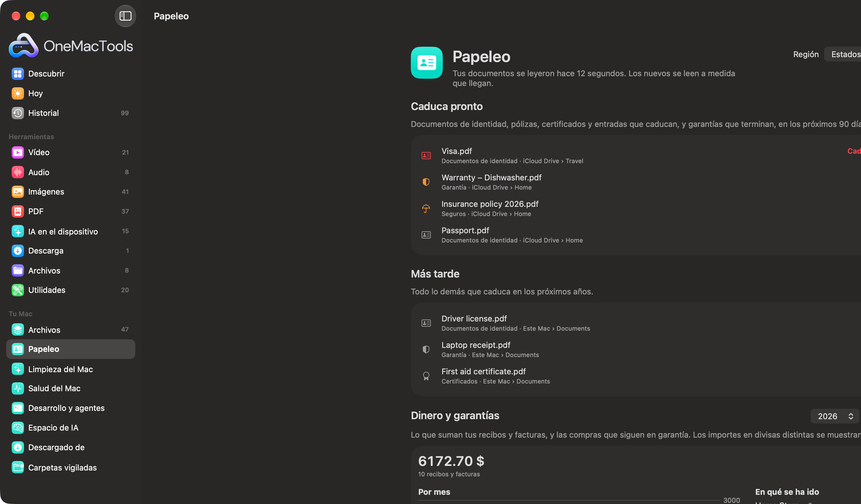Click the 6172.70 $ total amount
Image resolution: width=861 pixels, height=504 pixels.
(451, 461)
